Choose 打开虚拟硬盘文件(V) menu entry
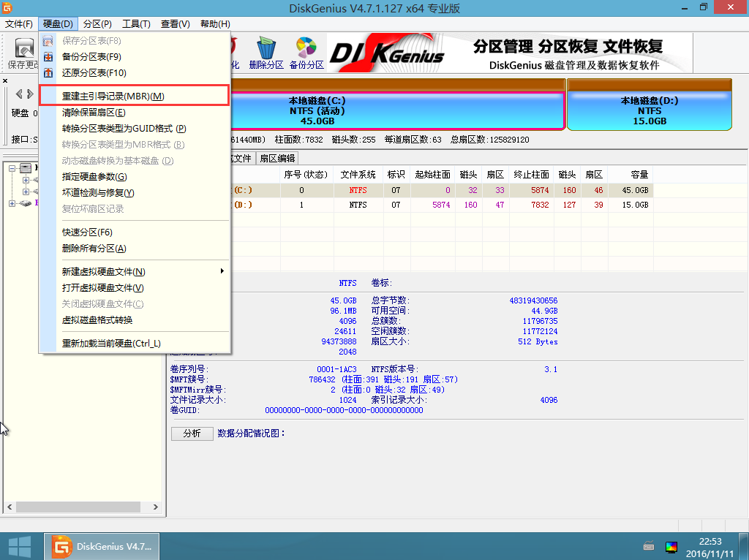 coord(135,288)
